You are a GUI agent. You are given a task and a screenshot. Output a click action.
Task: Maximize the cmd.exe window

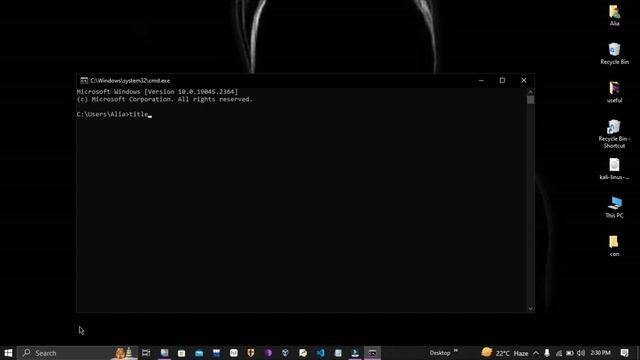(502, 80)
